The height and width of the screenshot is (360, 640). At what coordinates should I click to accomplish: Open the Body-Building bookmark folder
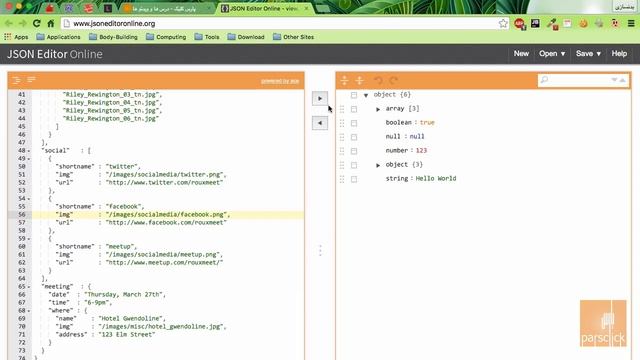(113, 37)
